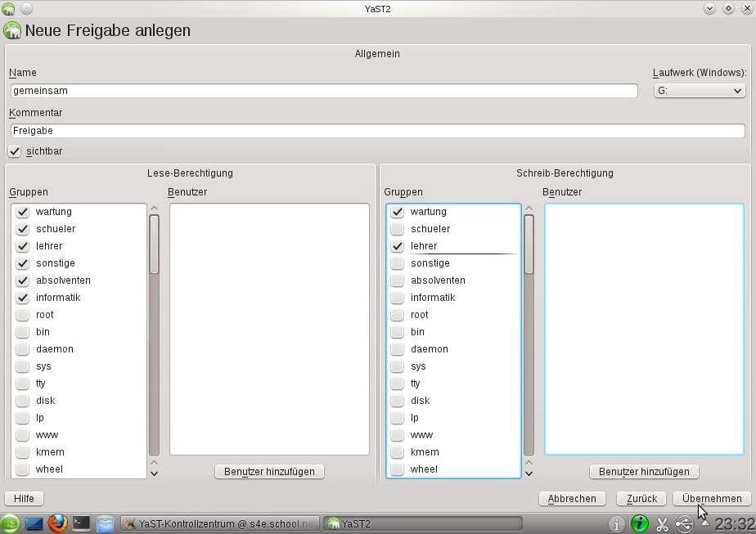Enable lp in Schreib-Berechtigung groups

pyautogui.click(x=397, y=418)
